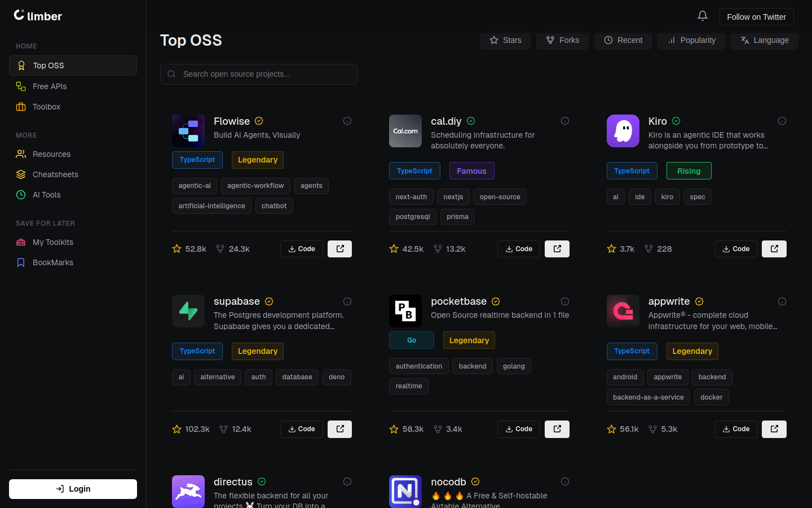The image size is (812, 508).
Task: Open Kiro external link icon
Action: click(x=774, y=249)
